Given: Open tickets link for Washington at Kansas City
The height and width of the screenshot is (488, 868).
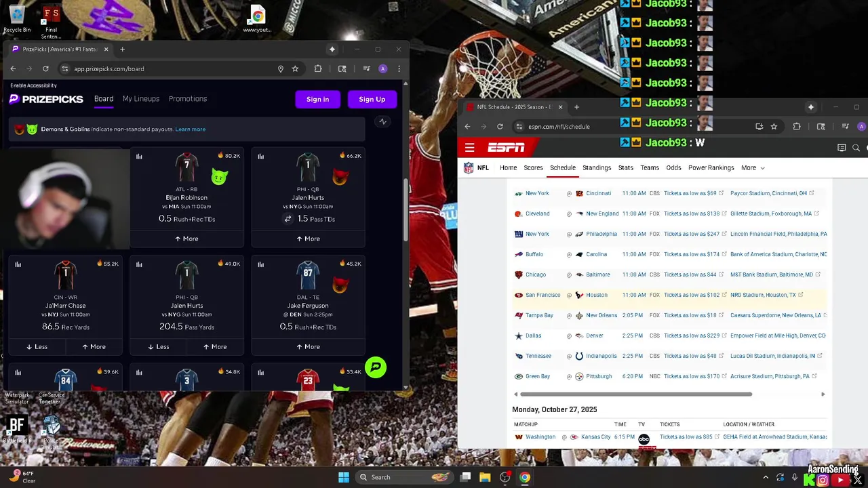Looking at the screenshot, I should coord(686,437).
